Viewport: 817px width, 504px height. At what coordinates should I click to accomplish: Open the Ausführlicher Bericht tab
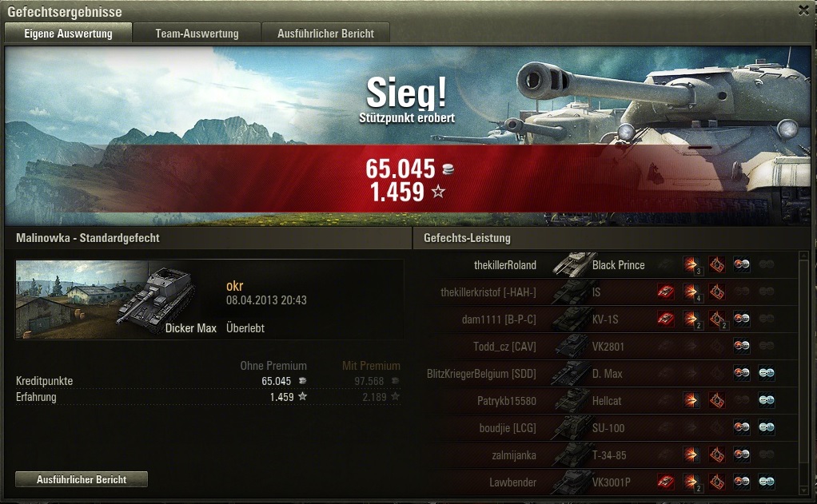click(325, 34)
